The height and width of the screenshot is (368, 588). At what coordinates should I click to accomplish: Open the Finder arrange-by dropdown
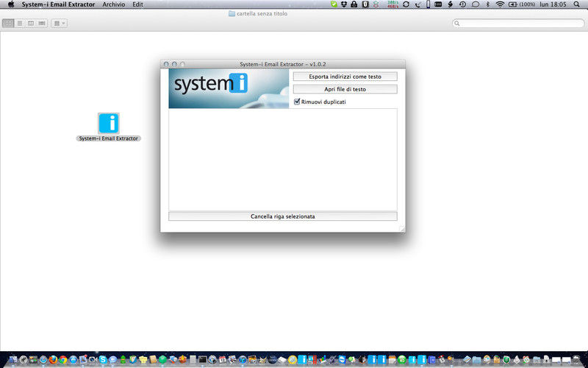[x=60, y=24]
